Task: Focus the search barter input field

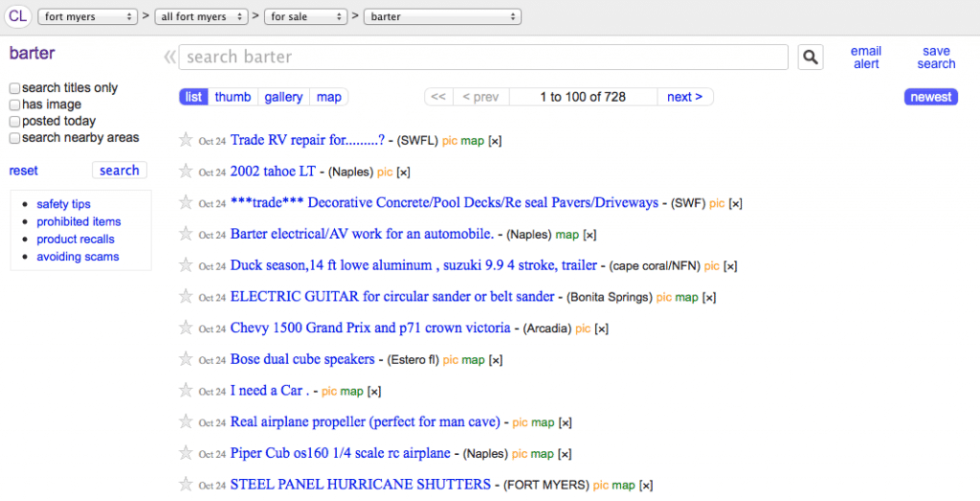Action: pos(483,57)
